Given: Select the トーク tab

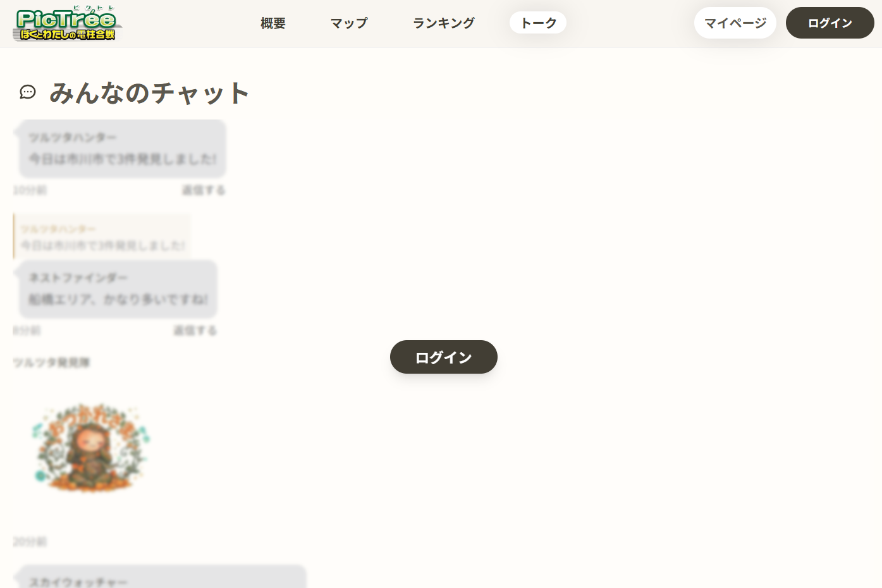Looking at the screenshot, I should 538,23.
